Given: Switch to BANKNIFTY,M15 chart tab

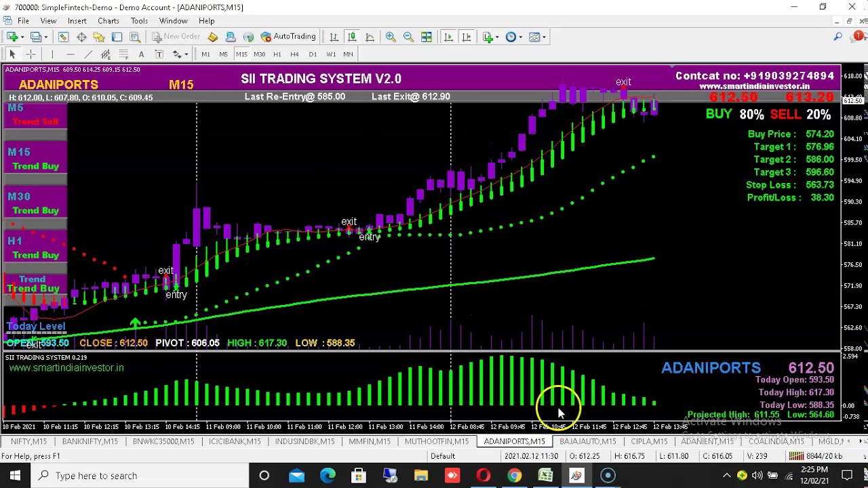Looking at the screenshot, I should point(90,441).
